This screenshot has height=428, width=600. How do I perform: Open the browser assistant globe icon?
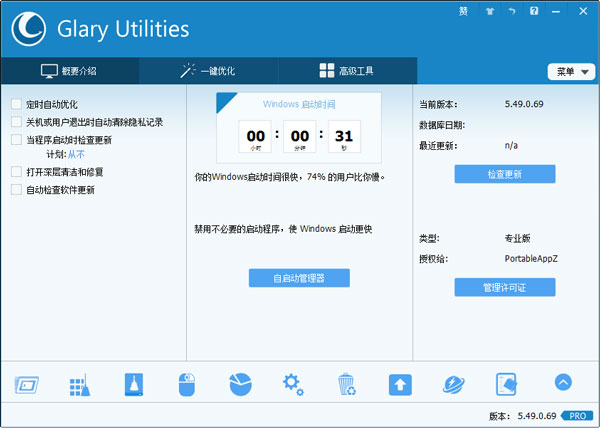453,384
